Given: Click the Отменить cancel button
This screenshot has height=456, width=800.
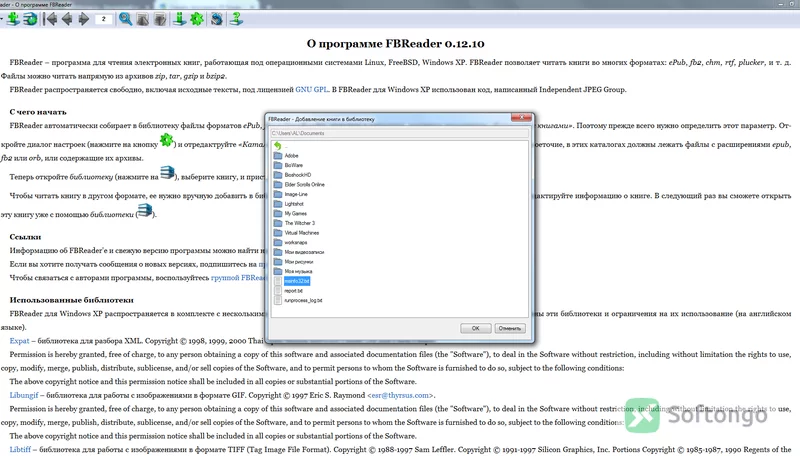Looking at the screenshot, I should click(510, 328).
